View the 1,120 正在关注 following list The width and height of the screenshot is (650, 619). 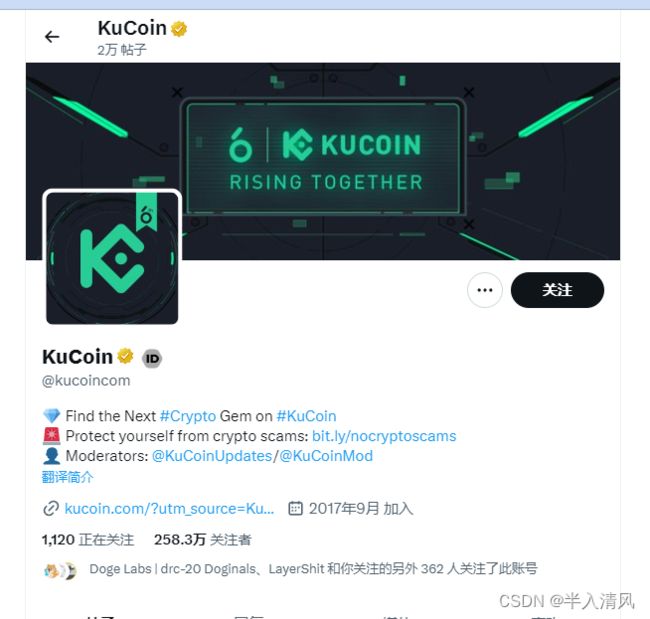[x=88, y=539]
